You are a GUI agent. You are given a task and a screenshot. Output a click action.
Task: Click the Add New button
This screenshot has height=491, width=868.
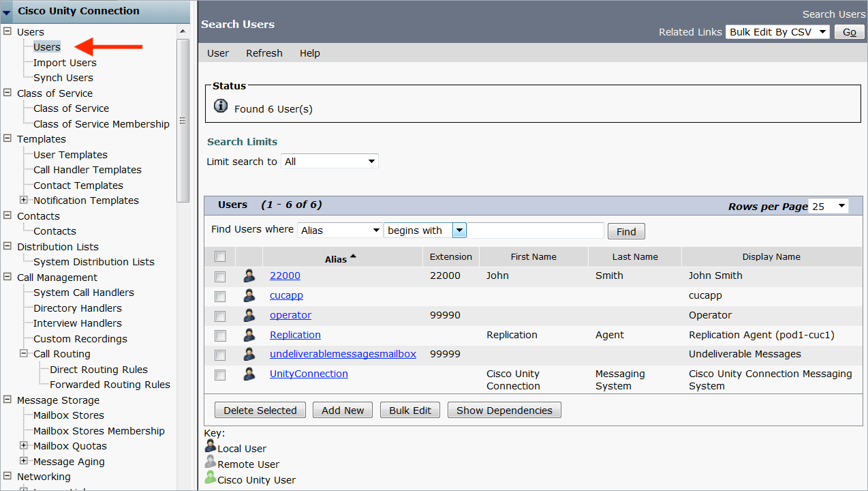[343, 411]
